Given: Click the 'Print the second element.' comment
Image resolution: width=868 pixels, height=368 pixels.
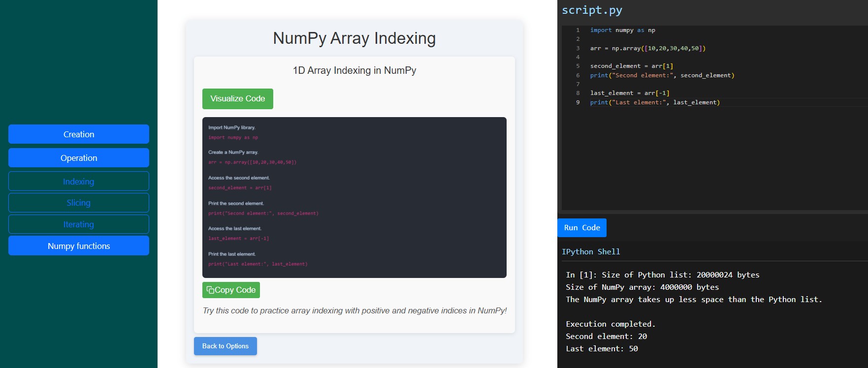Looking at the screenshot, I should [236, 204].
